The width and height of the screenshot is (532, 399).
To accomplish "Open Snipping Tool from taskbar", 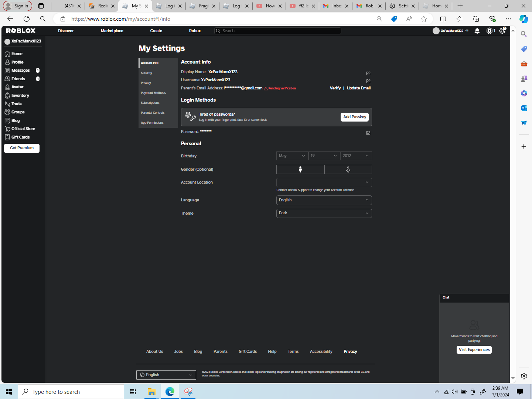I will tap(188, 392).
